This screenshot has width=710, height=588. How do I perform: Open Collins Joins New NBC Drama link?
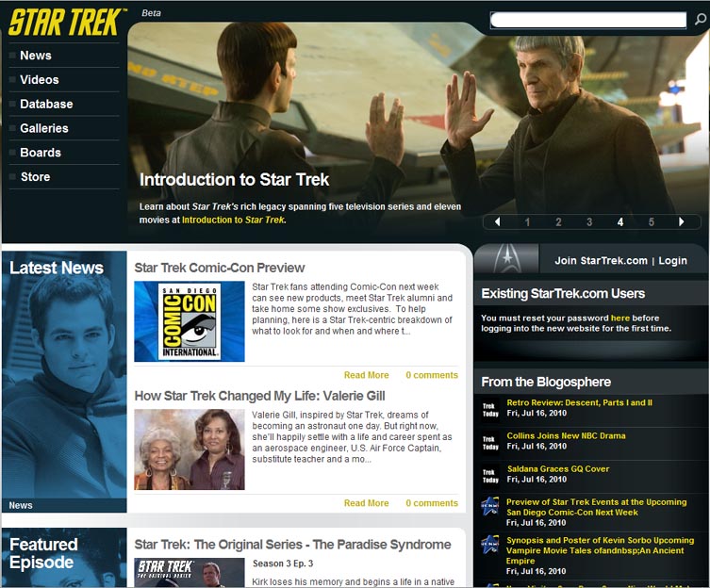(x=566, y=436)
